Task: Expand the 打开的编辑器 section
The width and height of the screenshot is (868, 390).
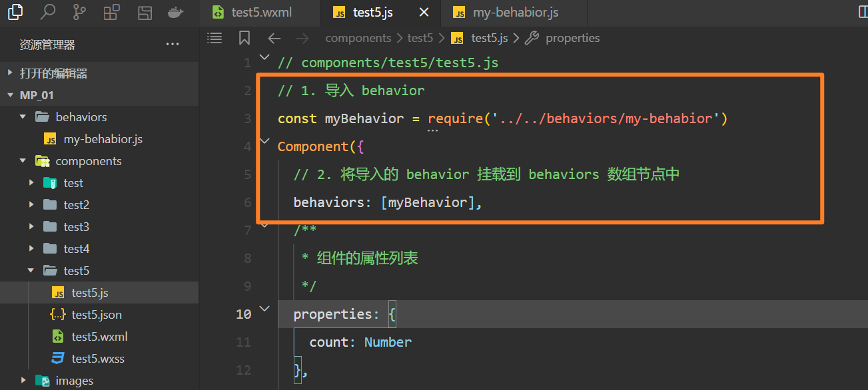Action: pos(99,73)
